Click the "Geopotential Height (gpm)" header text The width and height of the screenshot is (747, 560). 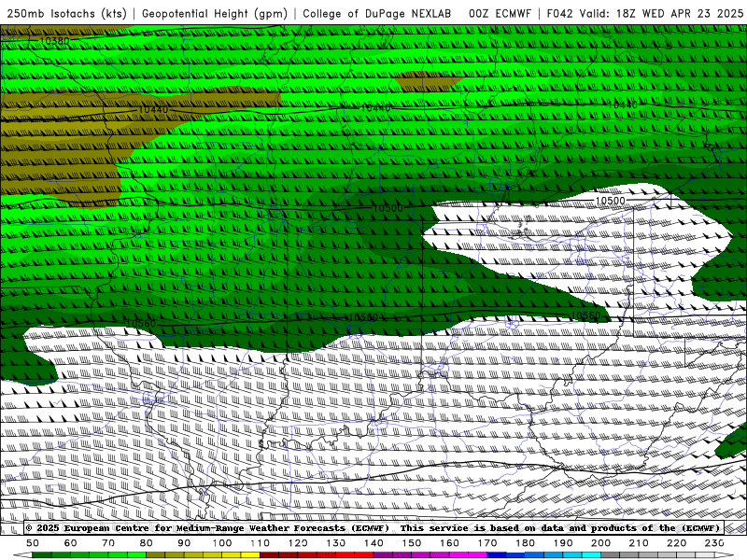[215, 13]
